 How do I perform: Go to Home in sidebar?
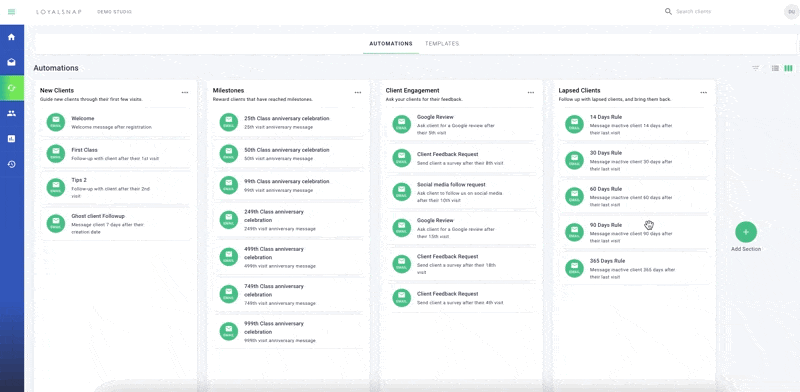tap(12, 37)
